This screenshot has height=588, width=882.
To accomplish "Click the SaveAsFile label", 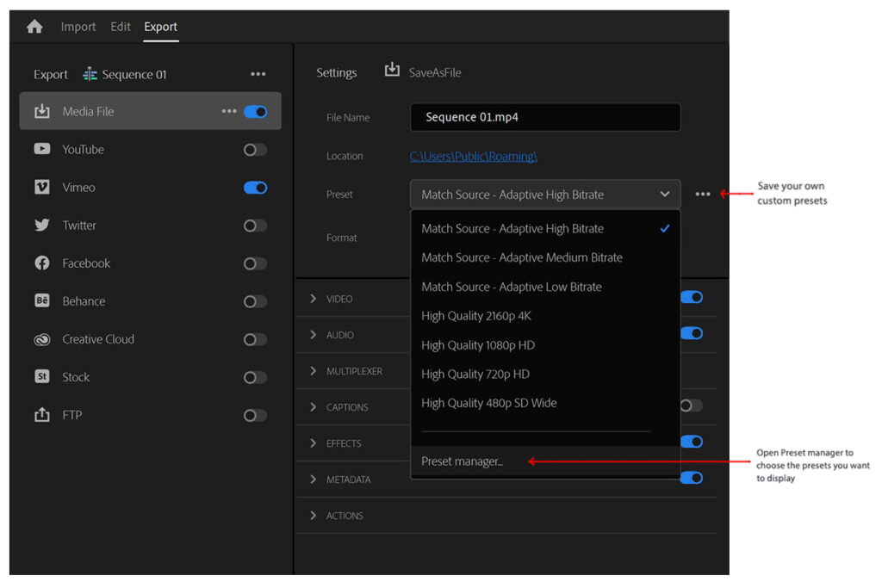I will (x=435, y=72).
